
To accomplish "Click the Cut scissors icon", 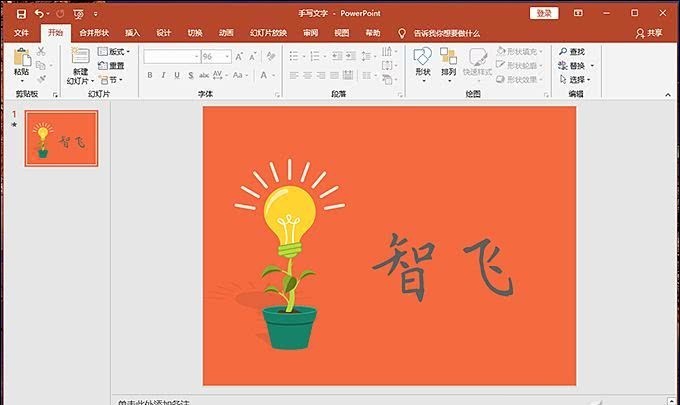I will (x=41, y=51).
